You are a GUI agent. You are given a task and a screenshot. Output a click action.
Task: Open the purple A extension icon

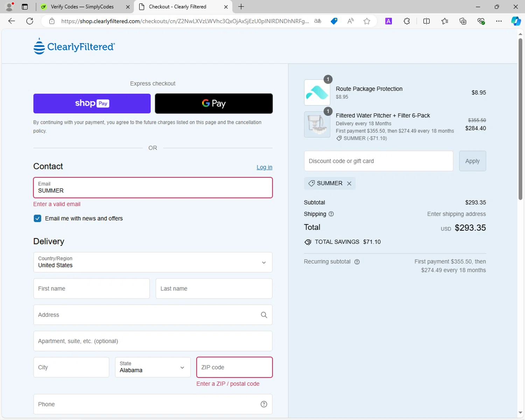(x=388, y=21)
